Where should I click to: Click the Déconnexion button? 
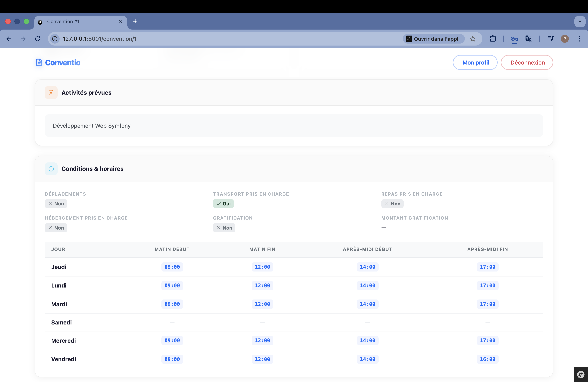tap(527, 62)
